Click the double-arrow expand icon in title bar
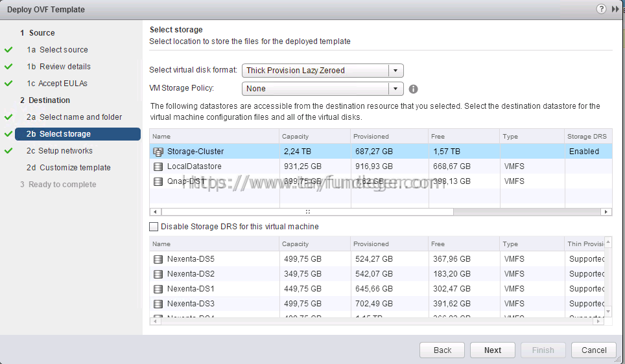625x364 pixels. [x=615, y=9]
